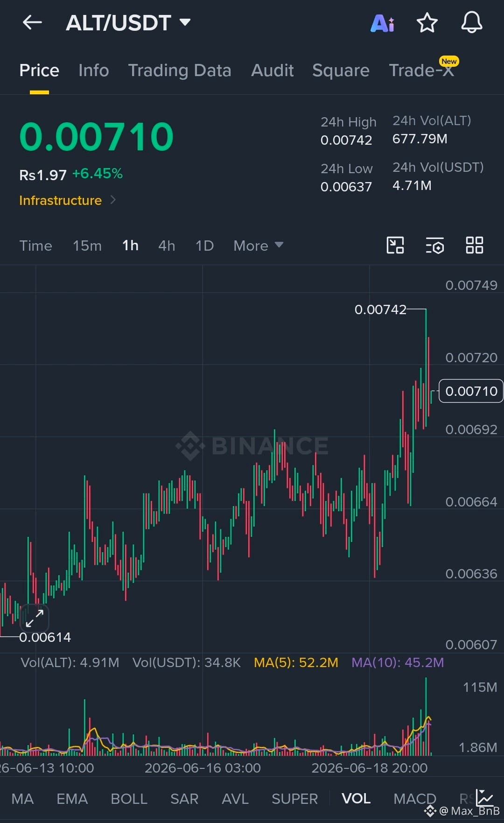Image resolution: width=504 pixels, height=823 pixels.
Task: Open price alerts with the bell icon
Action: point(472,22)
